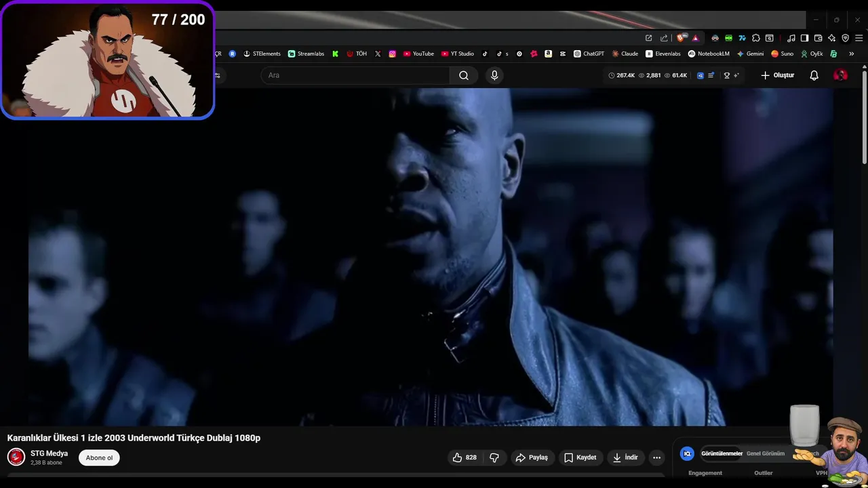Screen dimensions: 868x488
Task: Click the 267.4K clock stat
Action: tap(621, 75)
